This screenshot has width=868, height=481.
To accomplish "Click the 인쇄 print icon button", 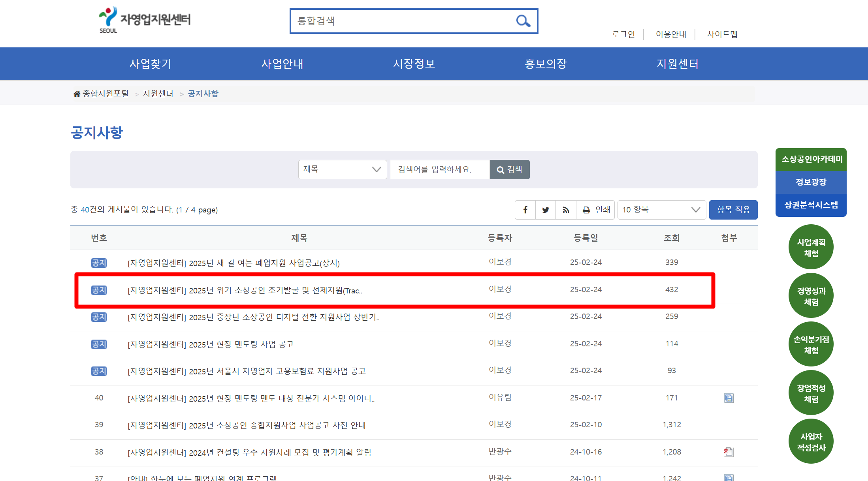I will (596, 210).
